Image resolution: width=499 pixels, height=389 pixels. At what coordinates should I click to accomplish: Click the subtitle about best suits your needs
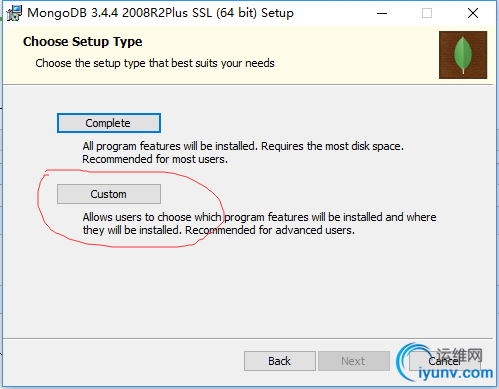(x=155, y=63)
